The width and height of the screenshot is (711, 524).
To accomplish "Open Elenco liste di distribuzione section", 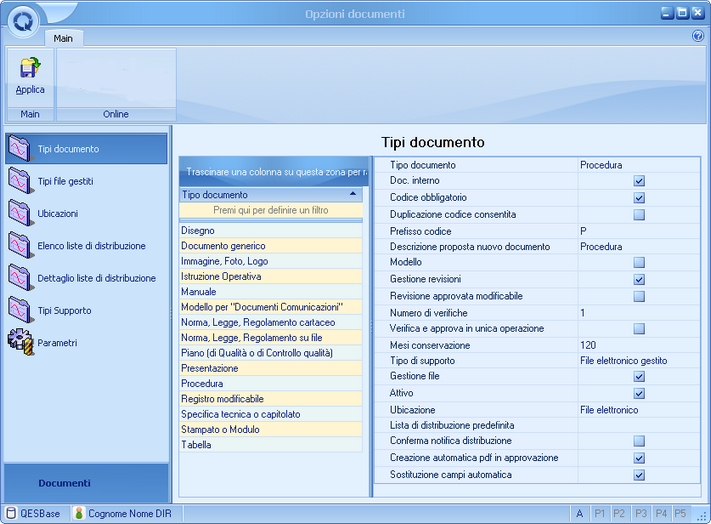I will (86, 245).
